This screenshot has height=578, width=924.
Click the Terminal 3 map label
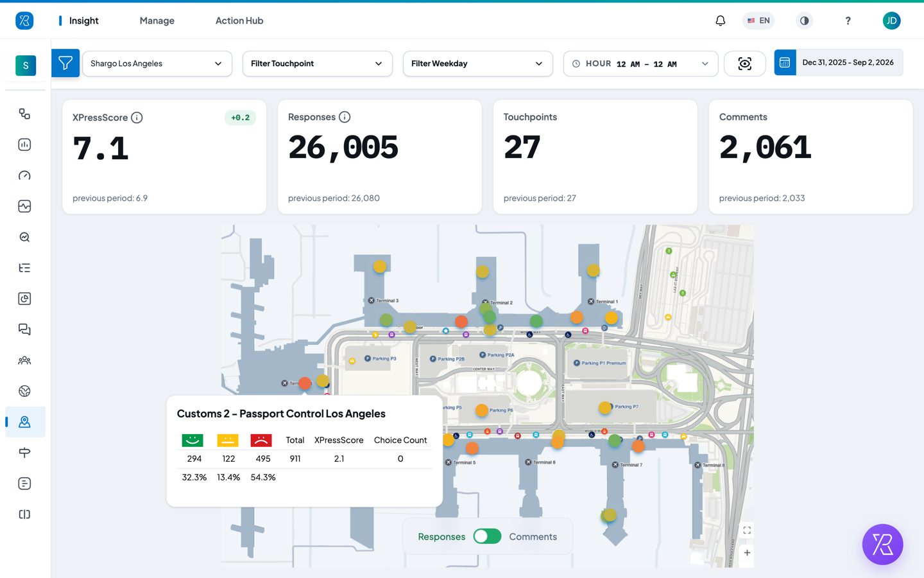coord(388,301)
